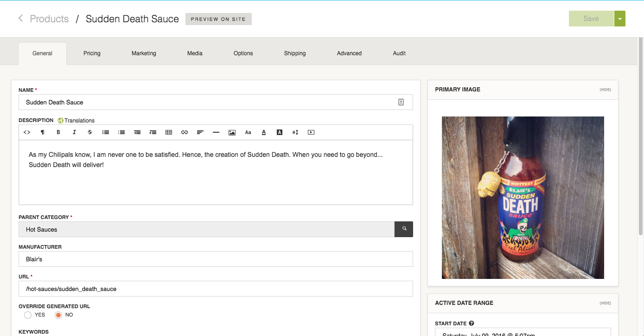644x336 pixels.
Task: Insert a link using the link icon
Action: 185,132
